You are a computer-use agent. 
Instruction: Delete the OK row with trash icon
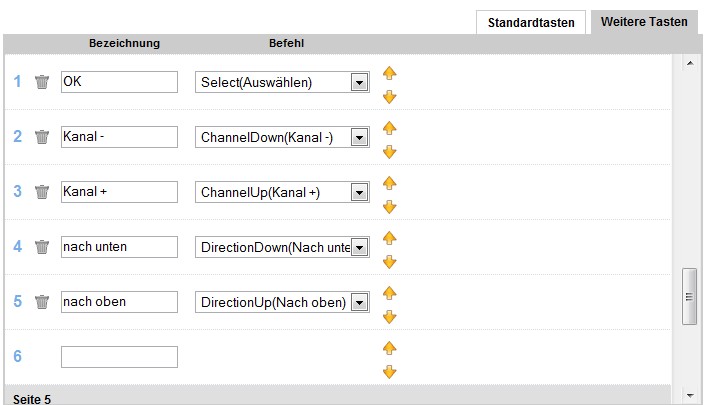click(42, 82)
